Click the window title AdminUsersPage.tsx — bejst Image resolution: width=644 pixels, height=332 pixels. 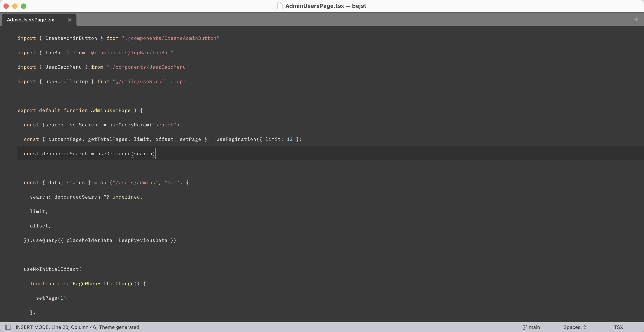tap(326, 6)
